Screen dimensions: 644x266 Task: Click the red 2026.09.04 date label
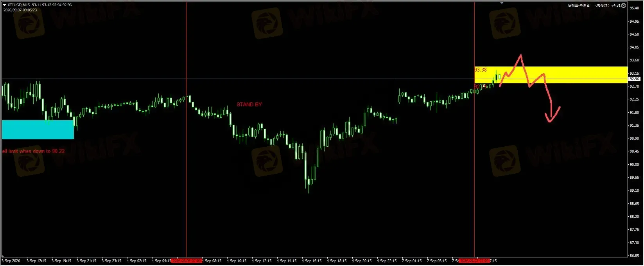point(187,261)
